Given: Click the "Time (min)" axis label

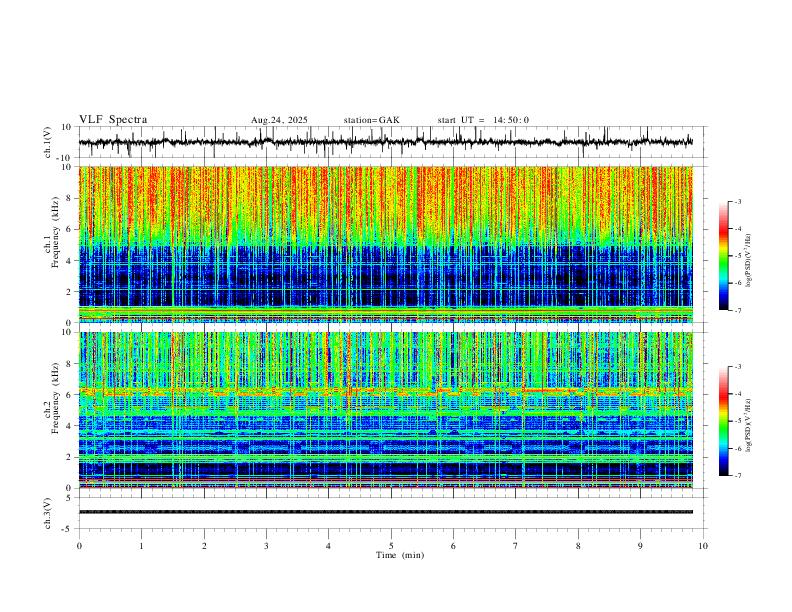Looking at the screenshot, I should (x=400, y=555).
